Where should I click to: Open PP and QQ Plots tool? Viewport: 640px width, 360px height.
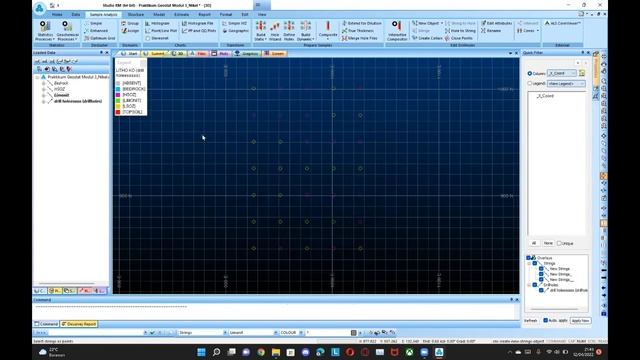[199, 31]
